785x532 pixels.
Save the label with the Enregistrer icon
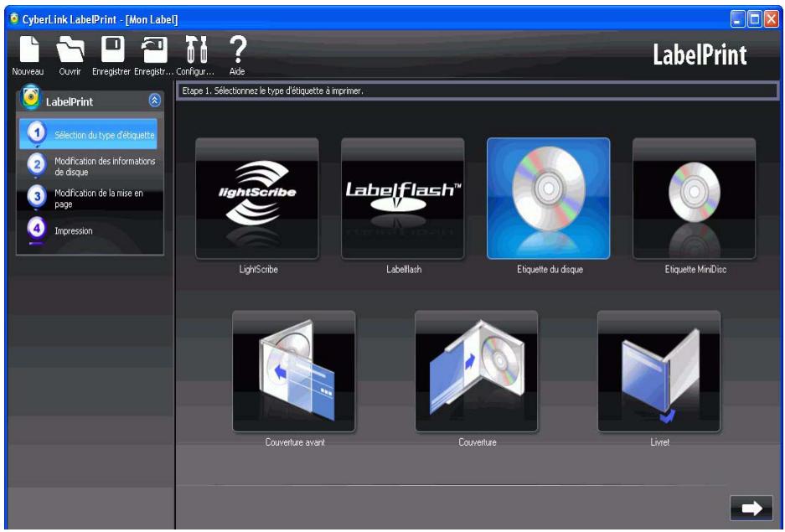coord(112,49)
